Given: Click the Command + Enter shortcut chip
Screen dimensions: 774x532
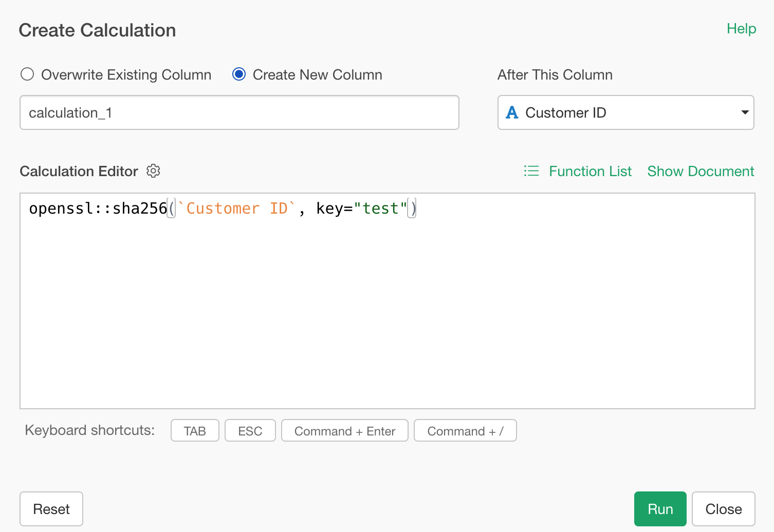Looking at the screenshot, I should pyautogui.click(x=344, y=431).
